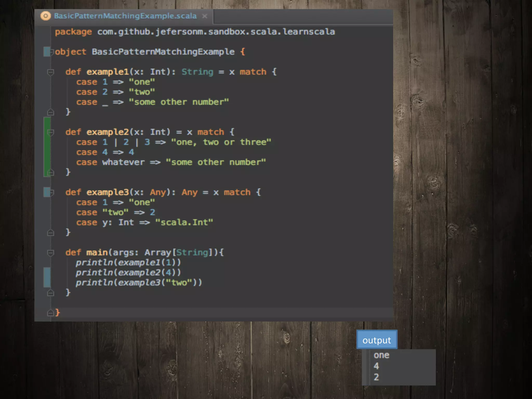Click the fold end marker of example1
The width and height of the screenshot is (532, 399).
51,112
